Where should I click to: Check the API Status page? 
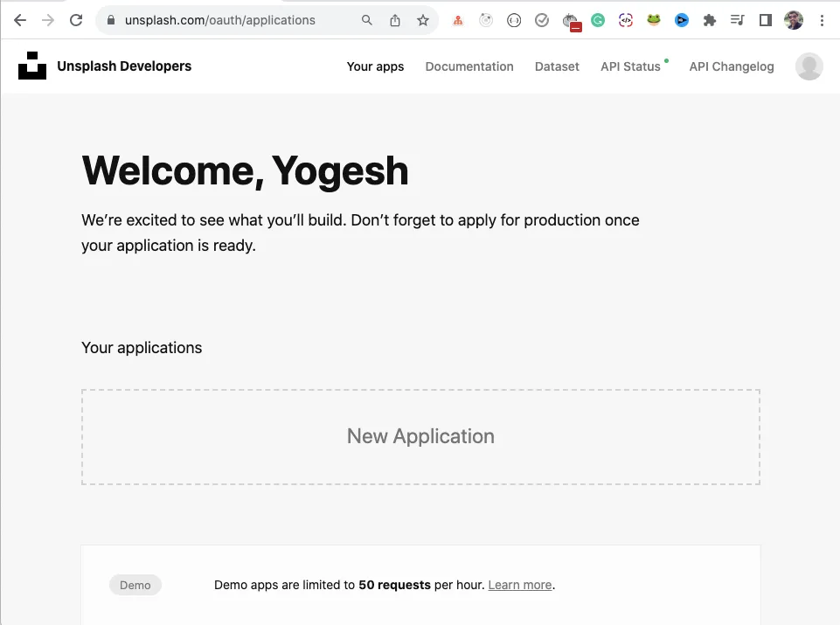click(631, 66)
